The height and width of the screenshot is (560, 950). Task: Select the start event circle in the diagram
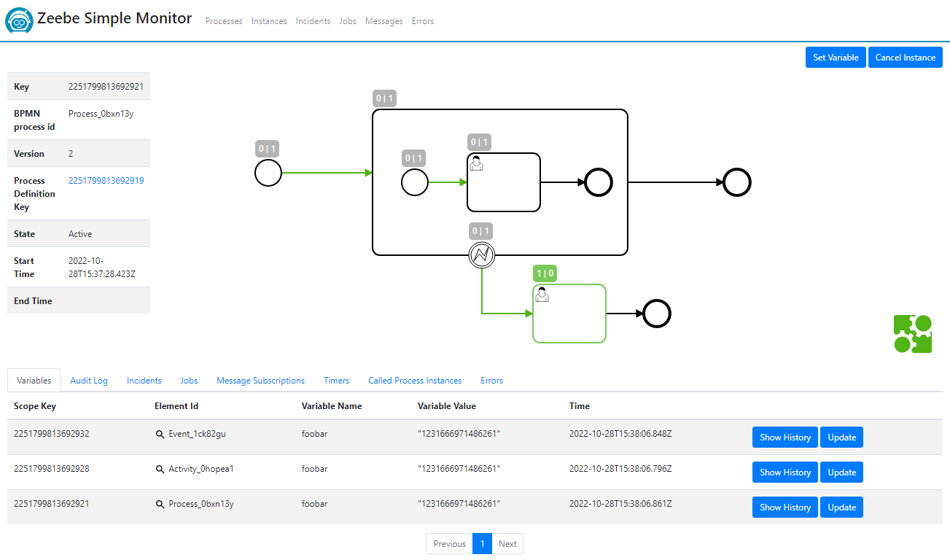pyautogui.click(x=268, y=173)
